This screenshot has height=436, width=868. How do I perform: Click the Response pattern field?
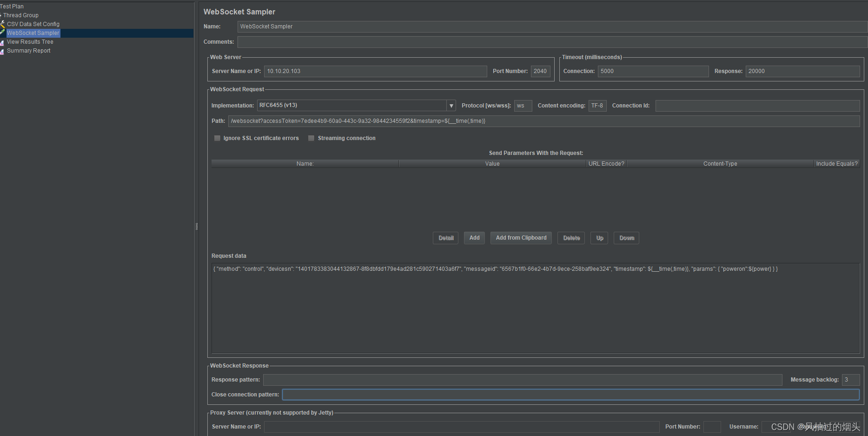click(522, 380)
